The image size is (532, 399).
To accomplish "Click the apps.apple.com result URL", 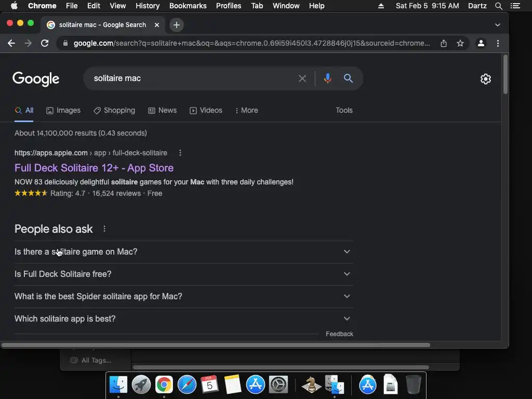I will pyautogui.click(x=91, y=153).
